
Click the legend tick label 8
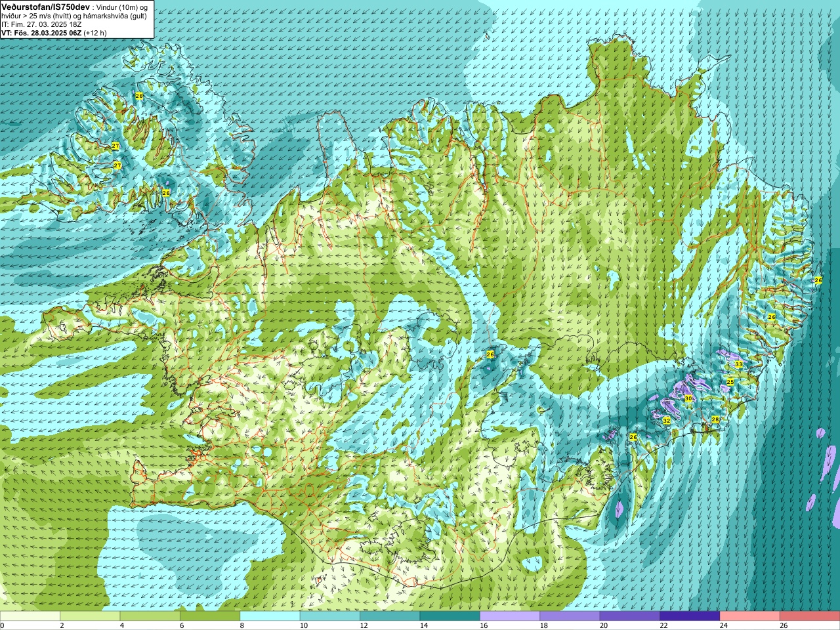tap(242, 626)
